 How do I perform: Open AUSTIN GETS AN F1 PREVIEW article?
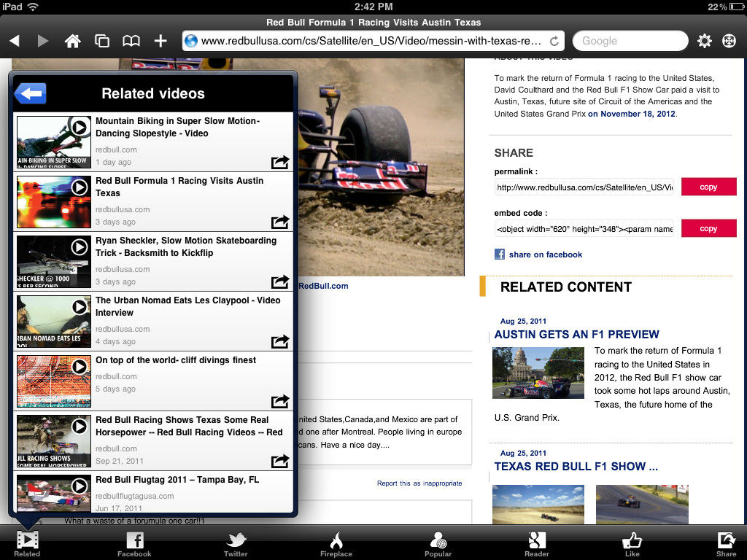pyautogui.click(x=576, y=334)
